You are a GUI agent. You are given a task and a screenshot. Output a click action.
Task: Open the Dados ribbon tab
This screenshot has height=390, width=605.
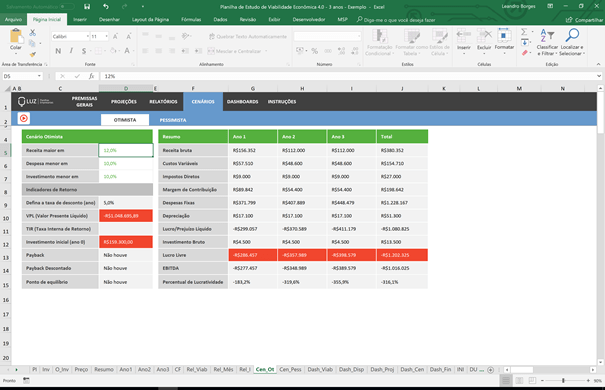220,19
